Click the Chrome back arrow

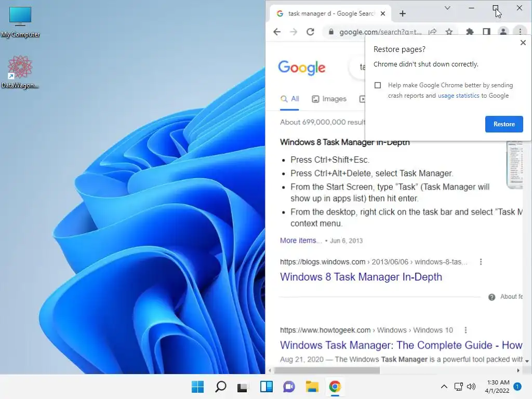(x=277, y=32)
